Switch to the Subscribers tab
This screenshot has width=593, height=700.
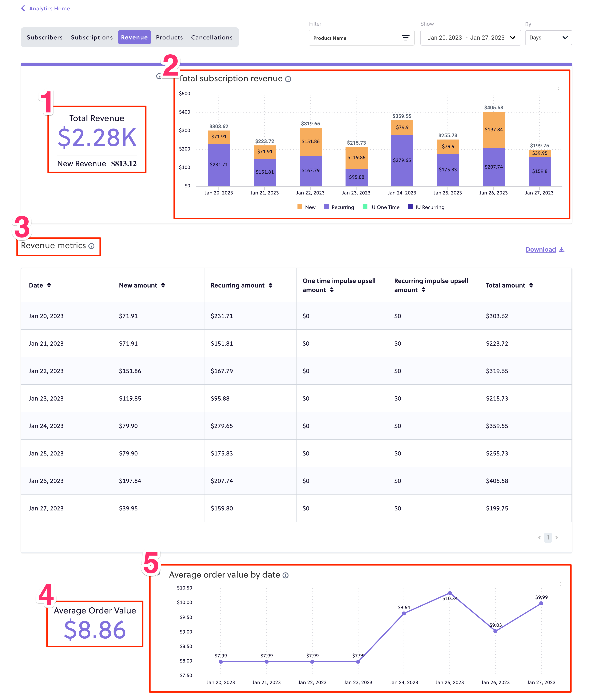click(x=45, y=37)
